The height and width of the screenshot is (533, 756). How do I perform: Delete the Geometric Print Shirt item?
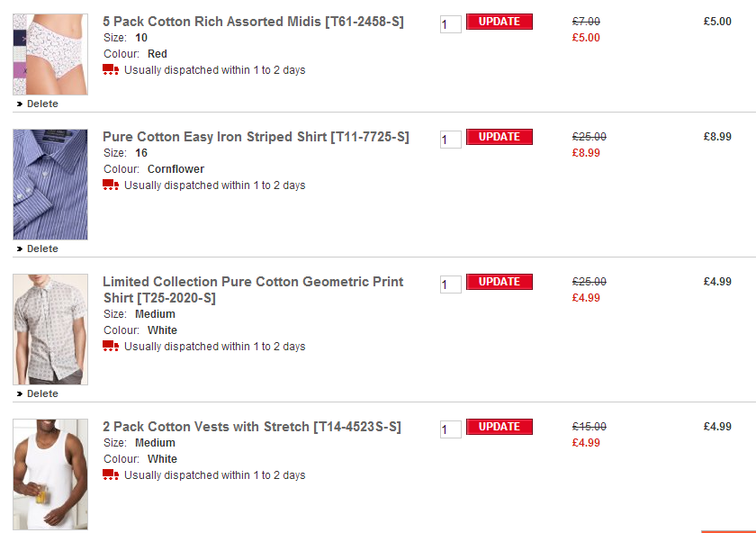point(41,393)
